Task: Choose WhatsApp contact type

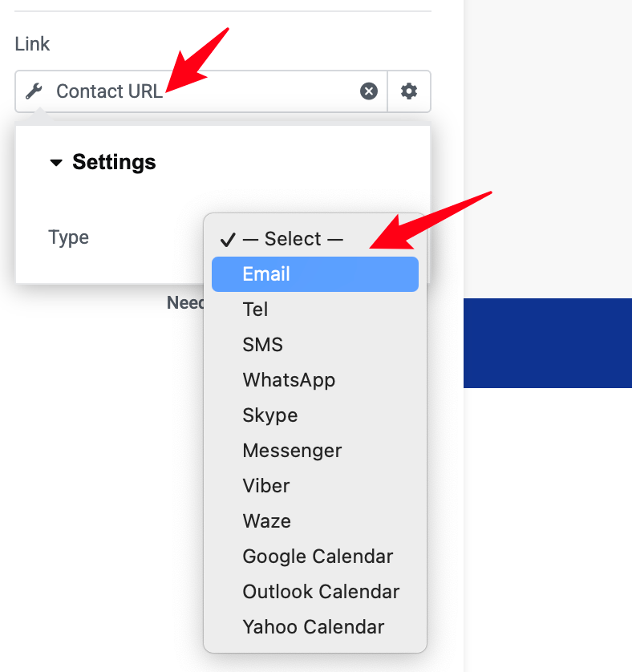Action: point(315,380)
